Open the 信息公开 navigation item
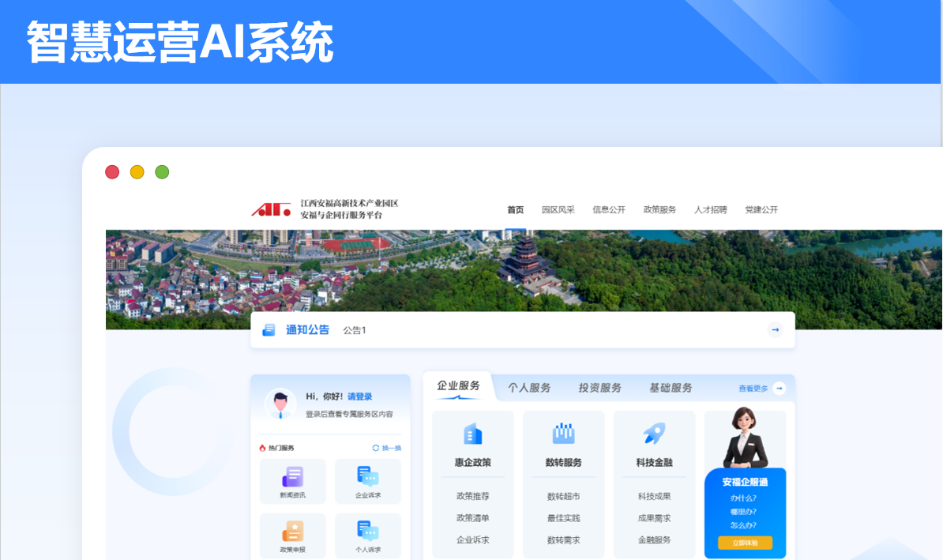Viewport: 943px width, 560px height. [x=609, y=210]
